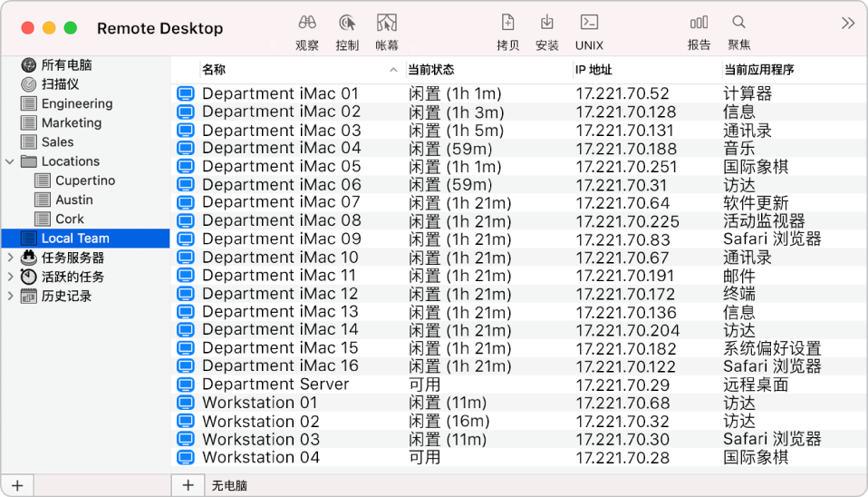
Task: Sort by the Name (名称) column header
Action: coord(214,70)
